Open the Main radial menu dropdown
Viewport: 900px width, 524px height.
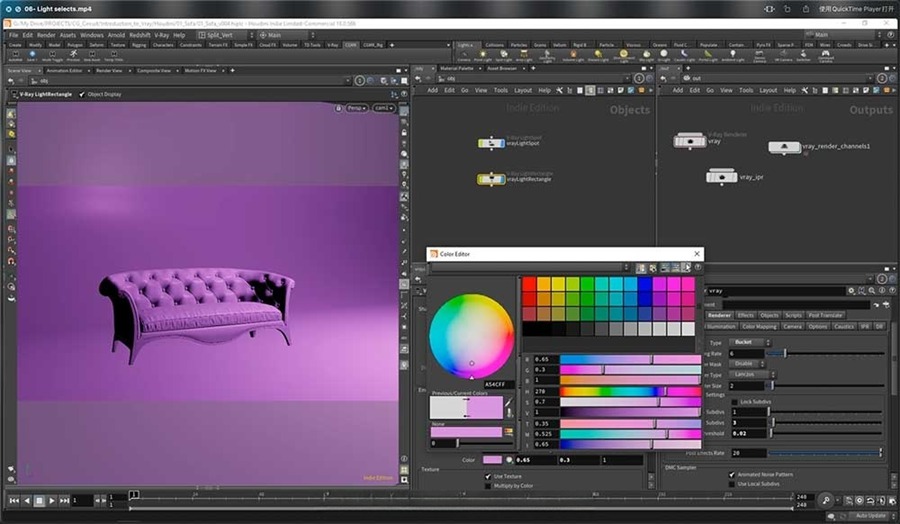point(285,35)
